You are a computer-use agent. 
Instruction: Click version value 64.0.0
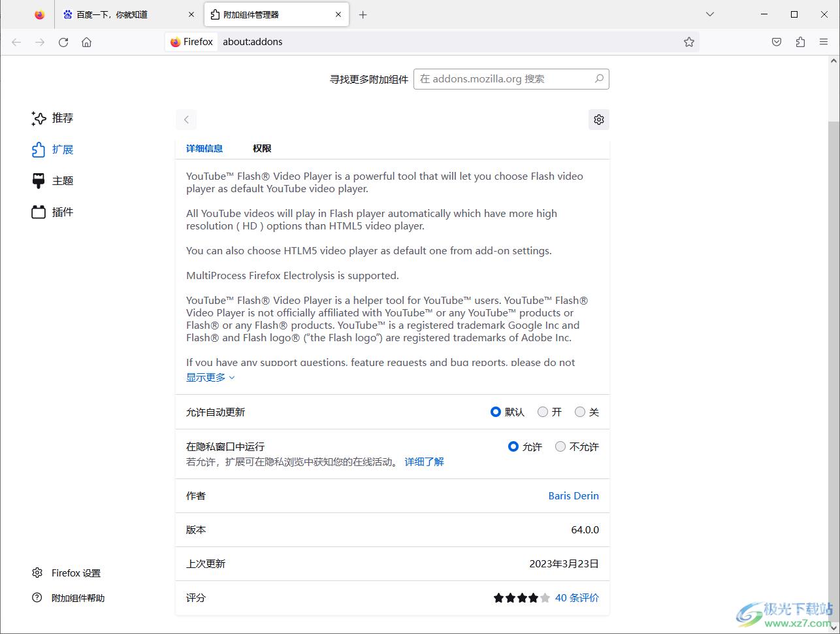585,529
